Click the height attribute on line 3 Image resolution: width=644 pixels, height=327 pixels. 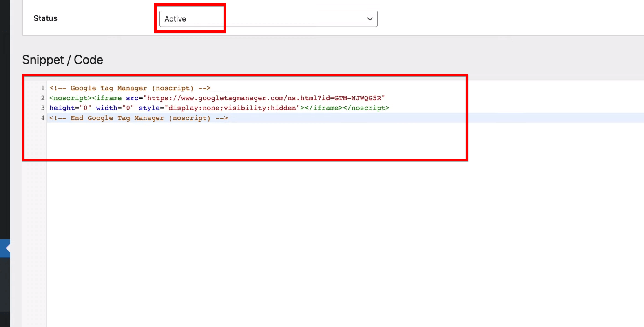tap(62, 108)
